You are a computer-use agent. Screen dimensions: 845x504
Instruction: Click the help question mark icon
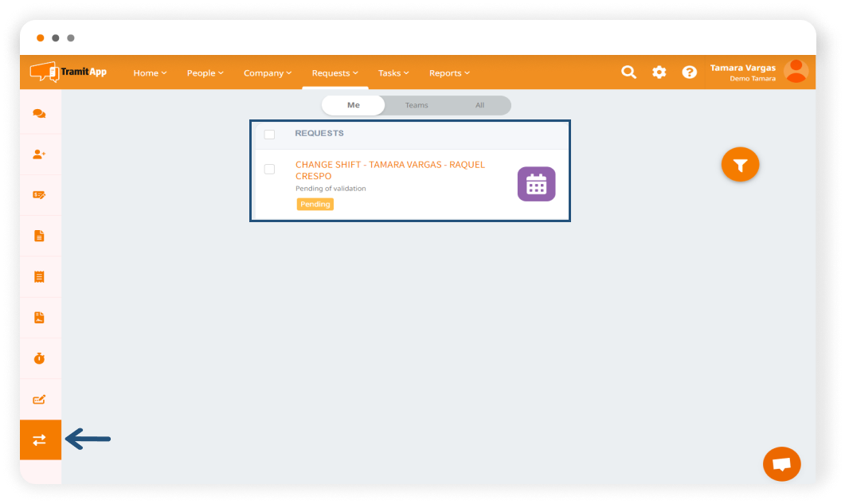[x=689, y=72]
